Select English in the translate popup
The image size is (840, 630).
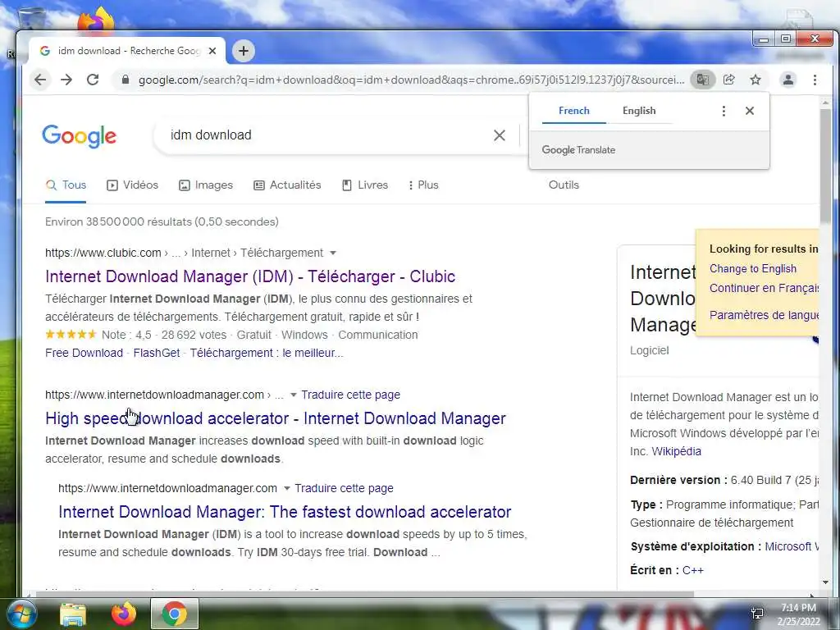coord(639,111)
